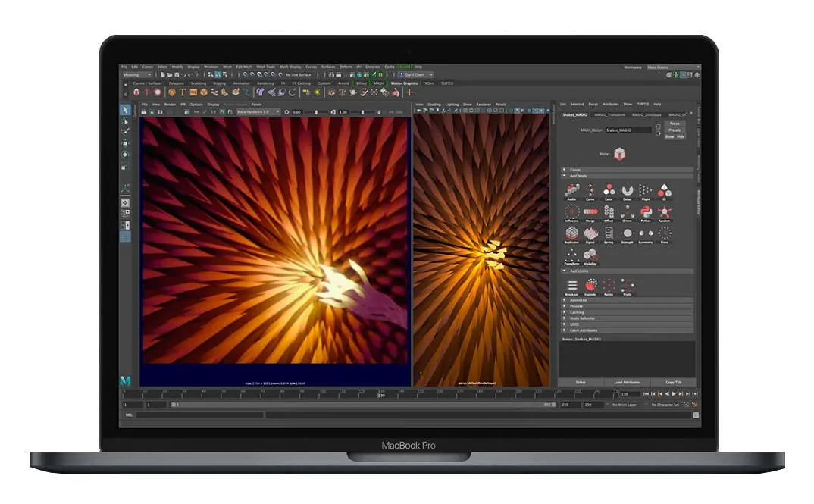Pick the Select tool arrow in toolbox
The width and height of the screenshot is (814, 504).
[x=125, y=110]
